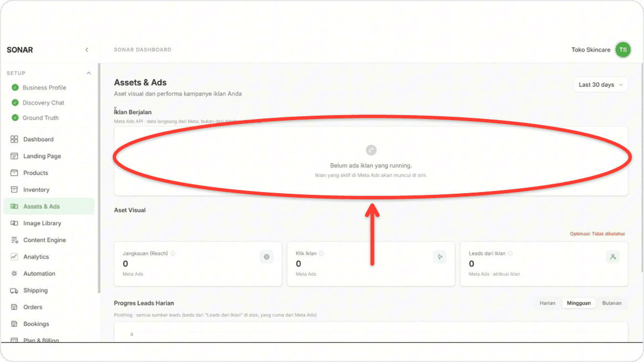Image resolution: width=644 pixels, height=362 pixels.
Task: Click the Reach target icon
Action: click(267, 257)
